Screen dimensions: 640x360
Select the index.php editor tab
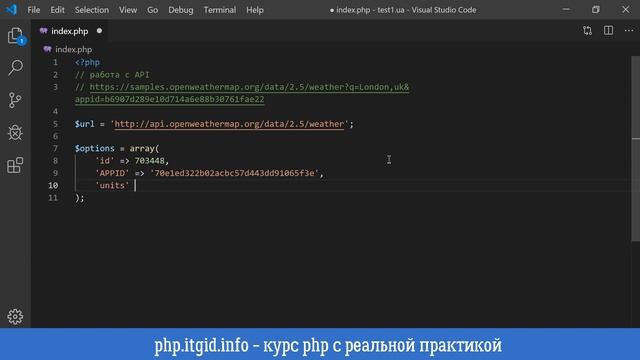(70, 31)
